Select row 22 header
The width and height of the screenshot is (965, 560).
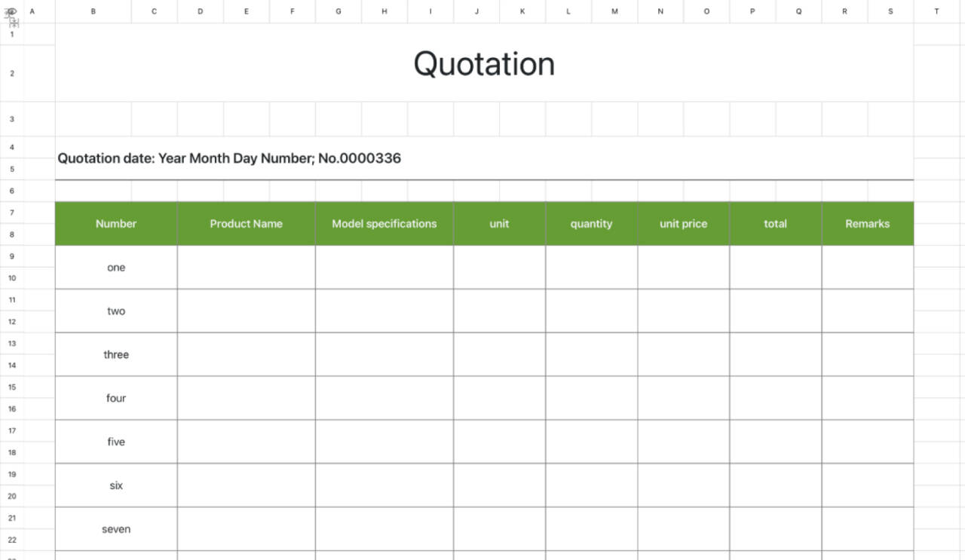tap(12, 540)
